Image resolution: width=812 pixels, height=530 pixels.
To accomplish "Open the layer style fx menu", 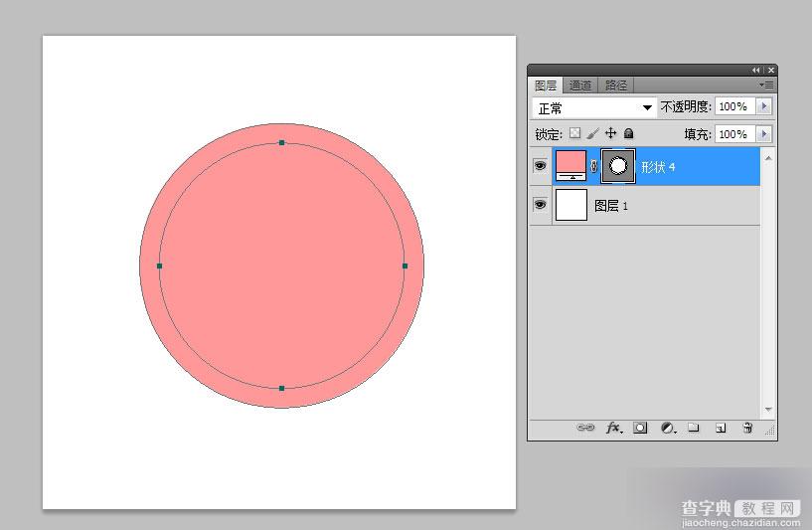I will pos(614,428).
